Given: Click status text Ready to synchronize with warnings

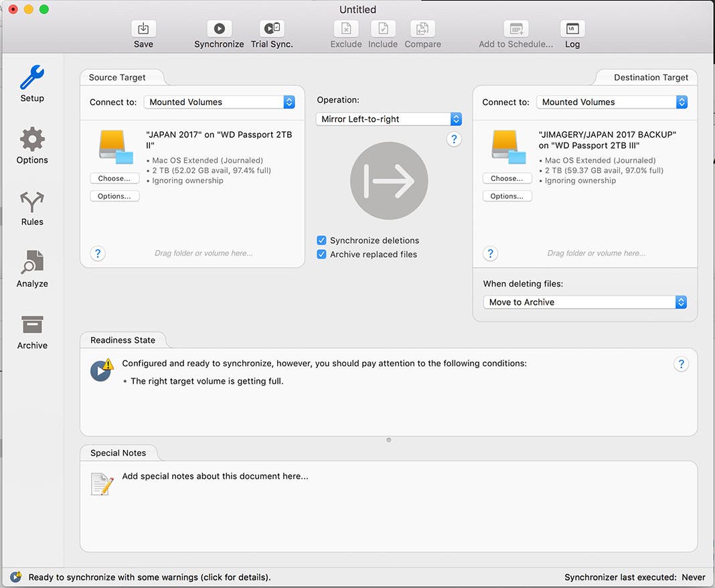Looking at the screenshot, I should (149, 577).
